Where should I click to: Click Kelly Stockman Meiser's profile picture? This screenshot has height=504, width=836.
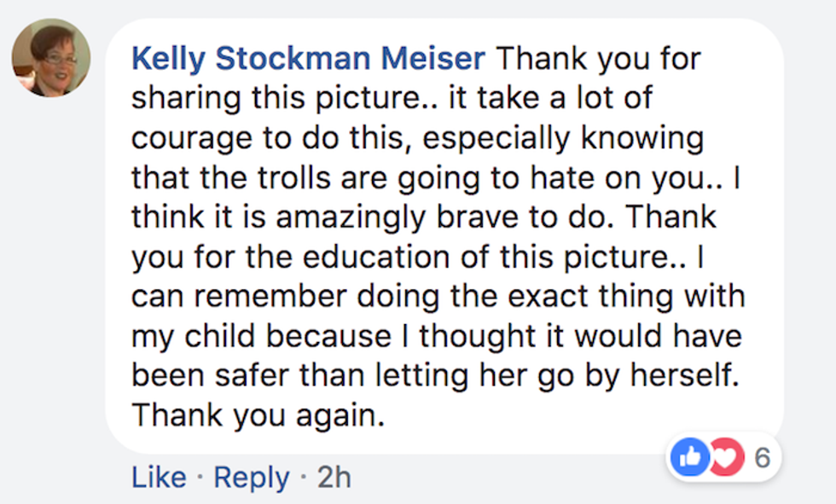(51, 57)
